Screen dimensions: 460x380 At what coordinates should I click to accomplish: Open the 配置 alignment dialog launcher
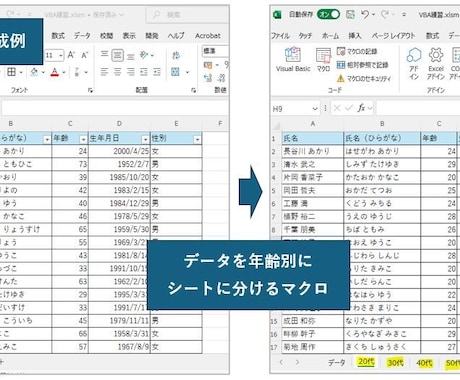point(193,90)
